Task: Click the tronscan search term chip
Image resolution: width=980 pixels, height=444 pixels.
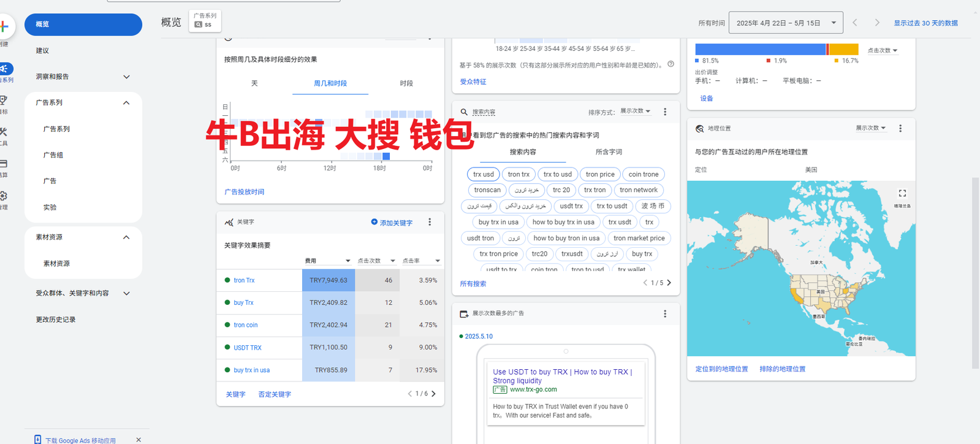Action: (487, 190)
